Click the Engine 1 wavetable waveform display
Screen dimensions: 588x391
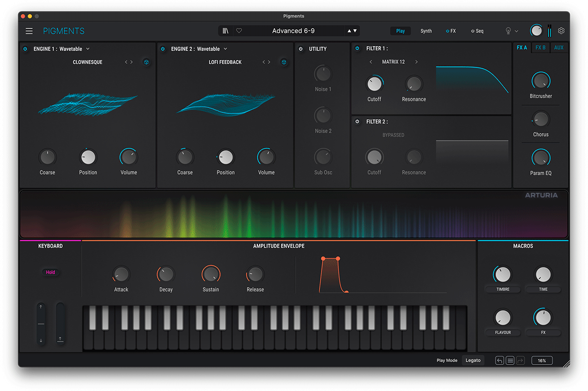click(x=88, y=104)
